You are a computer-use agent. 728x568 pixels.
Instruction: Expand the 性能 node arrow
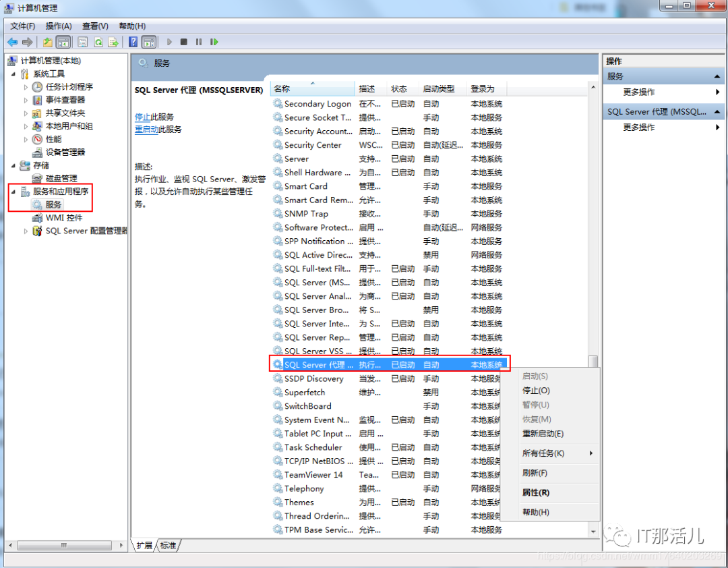[26, 140]
